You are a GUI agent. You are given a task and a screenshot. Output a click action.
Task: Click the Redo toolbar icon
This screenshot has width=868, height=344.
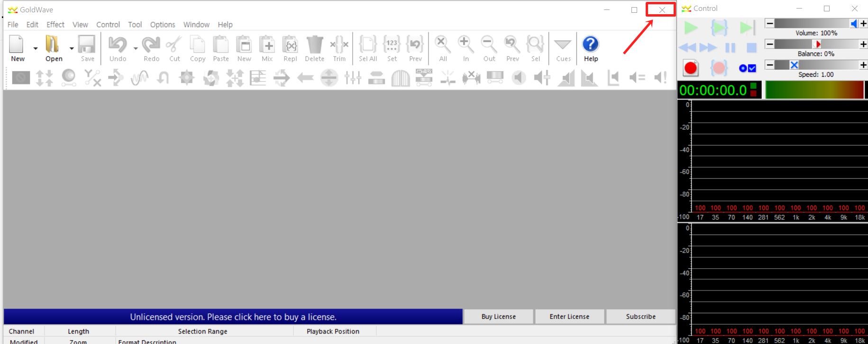(x=151, y=45)
